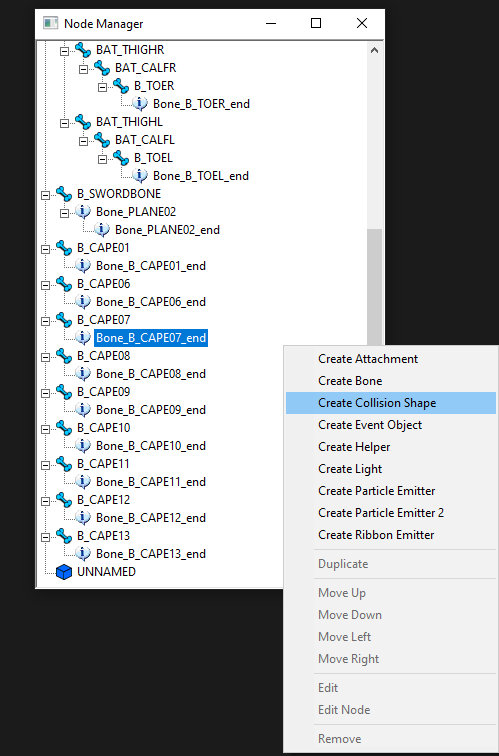Select the UNNAMED node label
Viewport: 499px width, 756px height.
[107, 572]
